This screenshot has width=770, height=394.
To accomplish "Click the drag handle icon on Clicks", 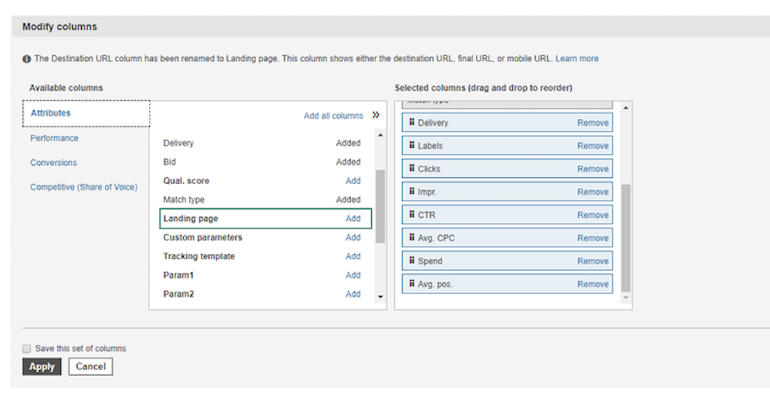I will click(x=412, y=168).
